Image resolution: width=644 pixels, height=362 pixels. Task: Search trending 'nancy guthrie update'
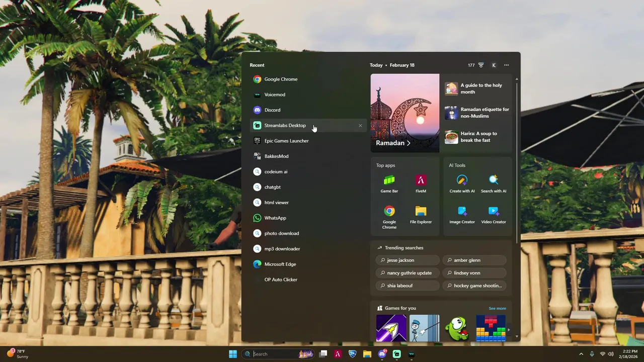click(408, 273)
